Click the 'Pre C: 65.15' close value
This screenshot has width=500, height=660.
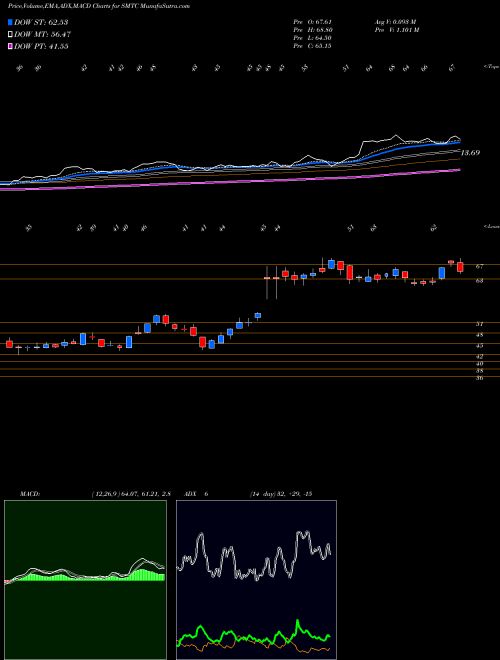click(x=312, y=46)
